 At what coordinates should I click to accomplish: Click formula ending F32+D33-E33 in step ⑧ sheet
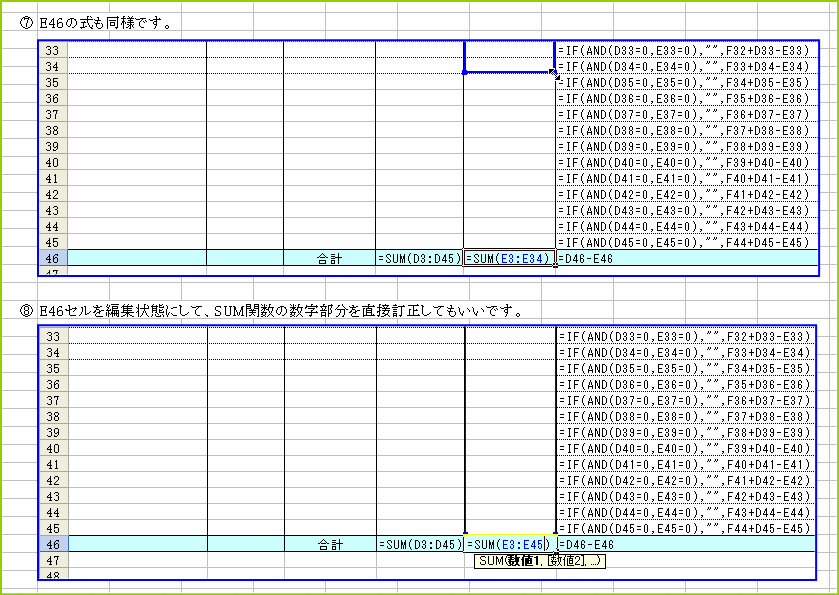(x=687, y=337)
